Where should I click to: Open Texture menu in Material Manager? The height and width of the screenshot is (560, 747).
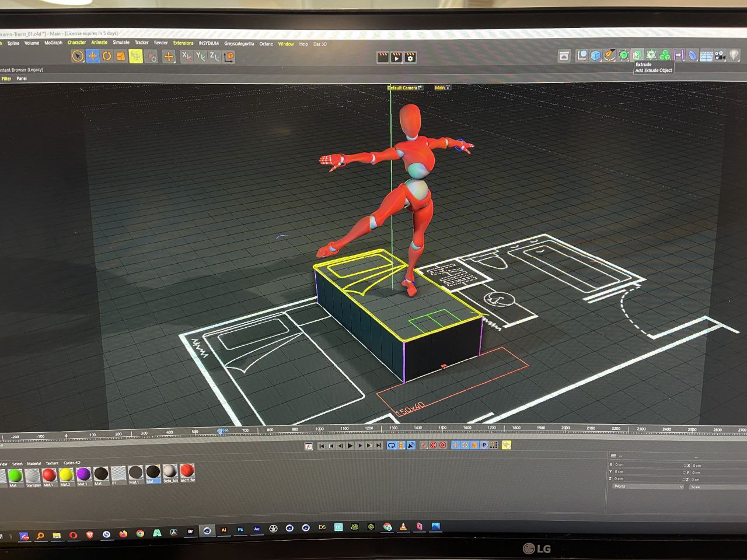[53, 463]
